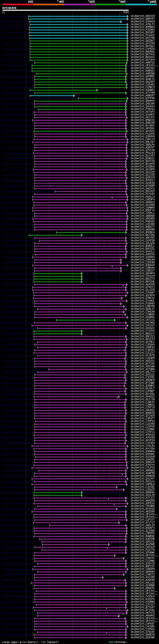159x644 pixels.
Task: Select the UniRef100_P22778 label
Action: [x=143, y=550]
